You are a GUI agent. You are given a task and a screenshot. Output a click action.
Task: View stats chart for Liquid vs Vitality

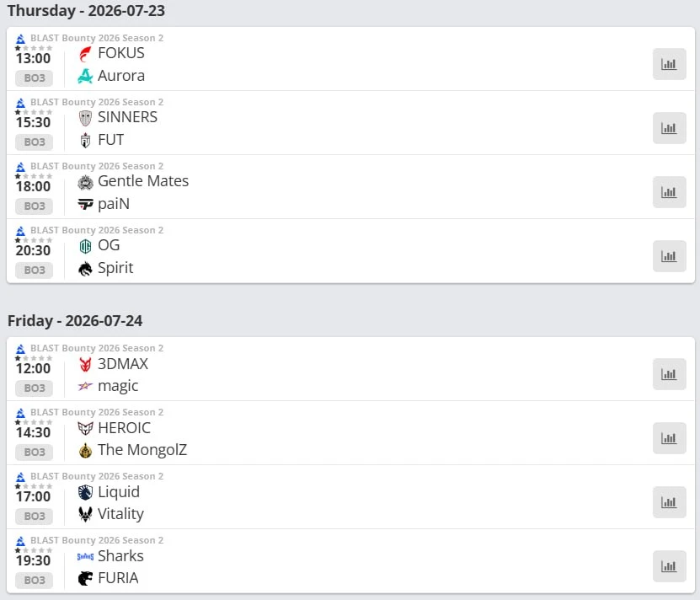click(x=669, y=502)
